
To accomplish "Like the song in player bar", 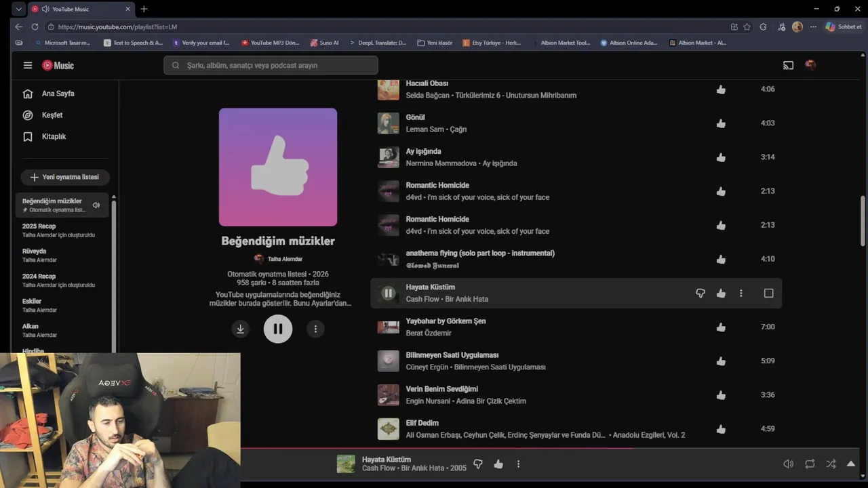I will (498, 464).
